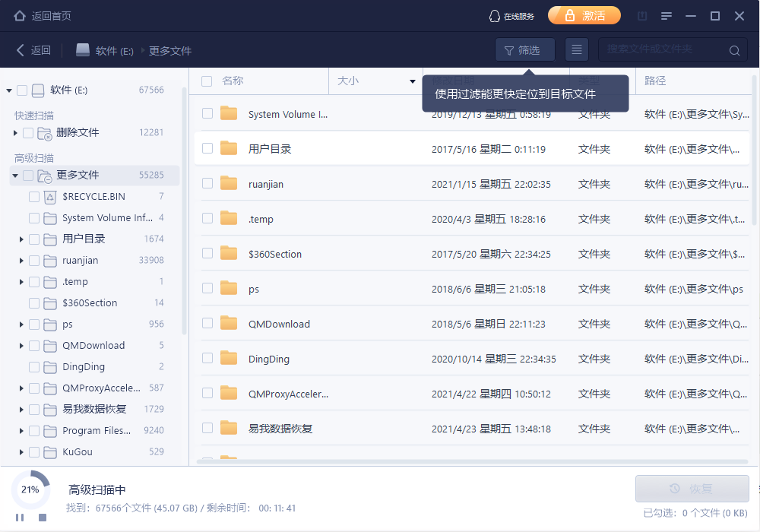Expand the 删除文件 tree node
This screenshot has width=760, height=532.
15,133
